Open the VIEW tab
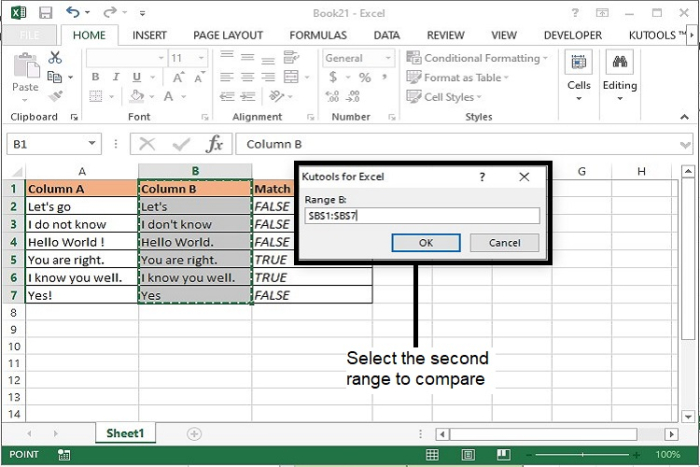Viewport: 700px width, 467px height. tap(504, 35)
